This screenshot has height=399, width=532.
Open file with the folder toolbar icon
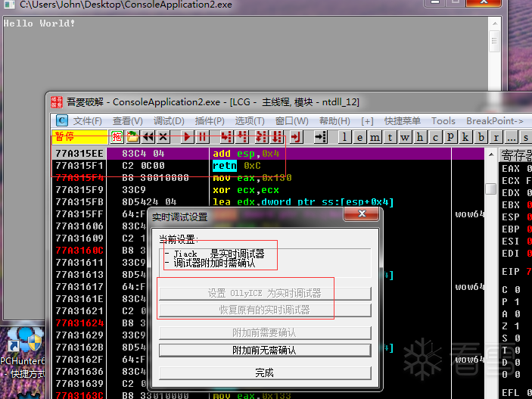pyautogui.click(x=133, y=137)
